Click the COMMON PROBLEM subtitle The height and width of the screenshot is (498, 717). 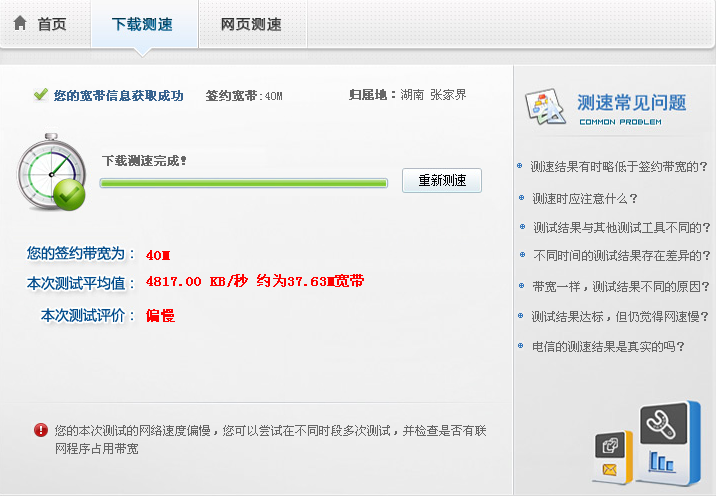click(x=620, y=122)
